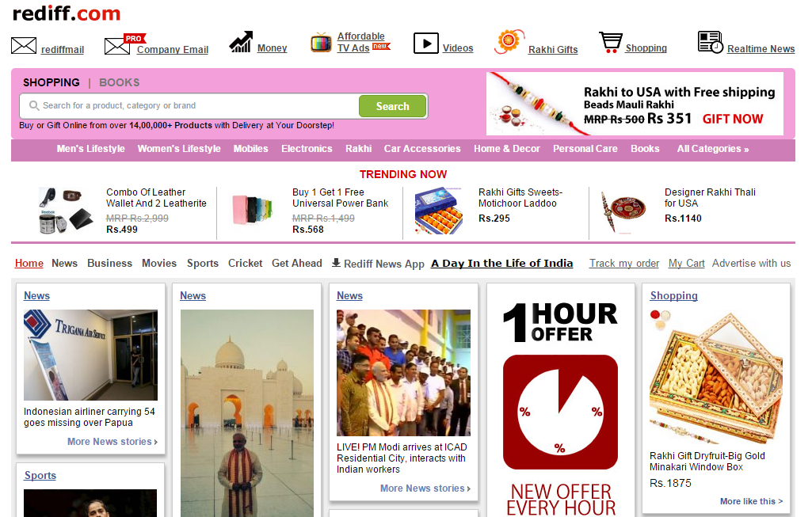The height and width of the screenshot is (517, 812).
Task: Read LIVE! PM Modi arrives at ICAD story
Action: pyautogui.click(x=402, y=458)
